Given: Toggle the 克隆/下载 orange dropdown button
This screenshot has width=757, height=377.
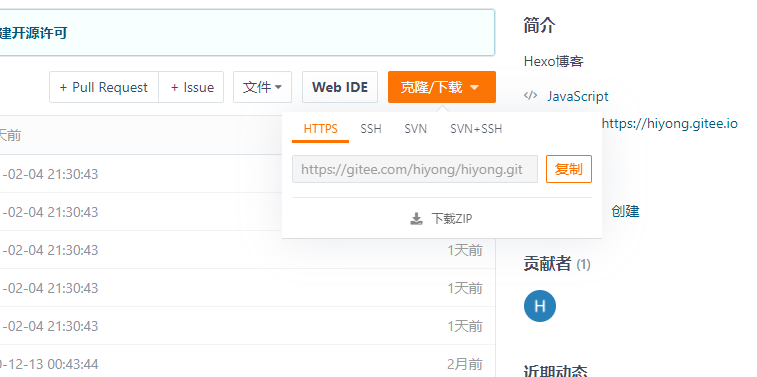Looking at the screenshot, I should 442,87.
